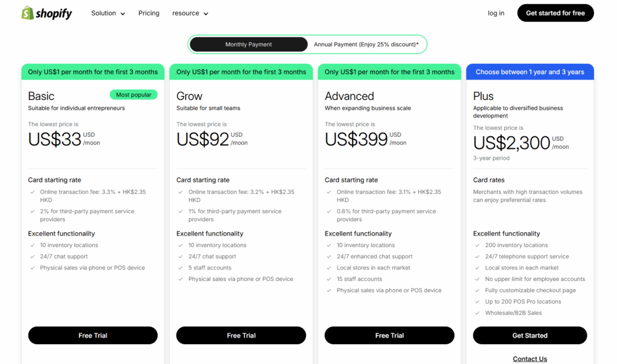Start the Advanced plan Free Trial
This screenshot has width=617, height=364.
[389, 336]
